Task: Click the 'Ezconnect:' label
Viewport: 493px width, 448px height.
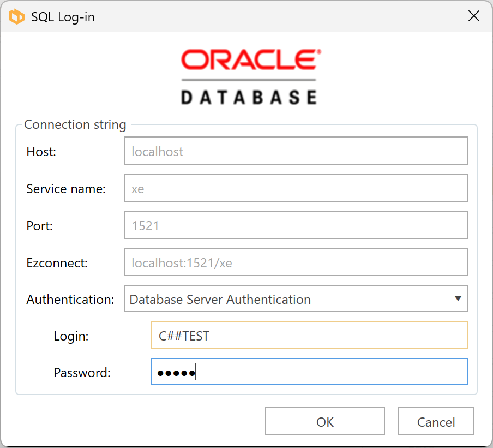Action: [57, 263]
